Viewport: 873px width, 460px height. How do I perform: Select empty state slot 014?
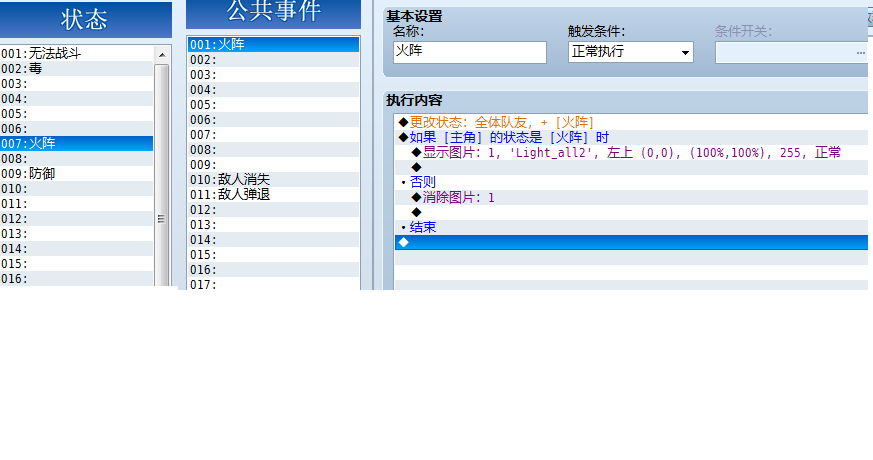click(x=77, y=249)
